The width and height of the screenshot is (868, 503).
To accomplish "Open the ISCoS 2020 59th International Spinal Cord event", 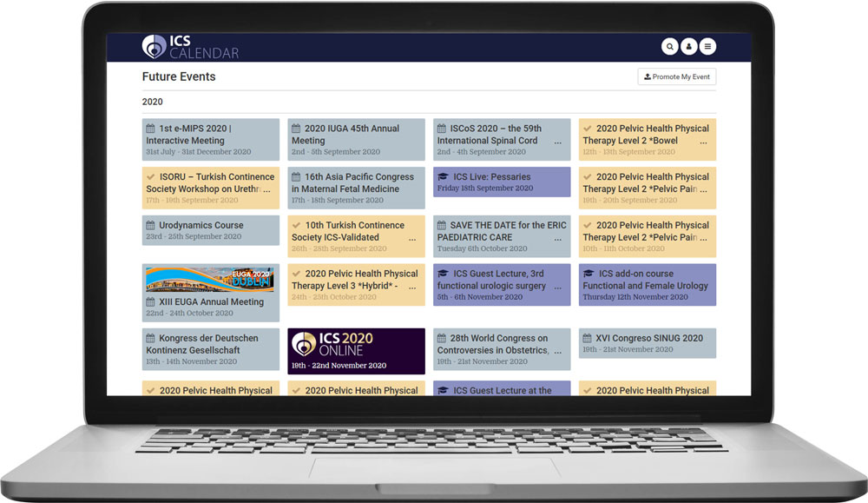I will tap(502, 140).
